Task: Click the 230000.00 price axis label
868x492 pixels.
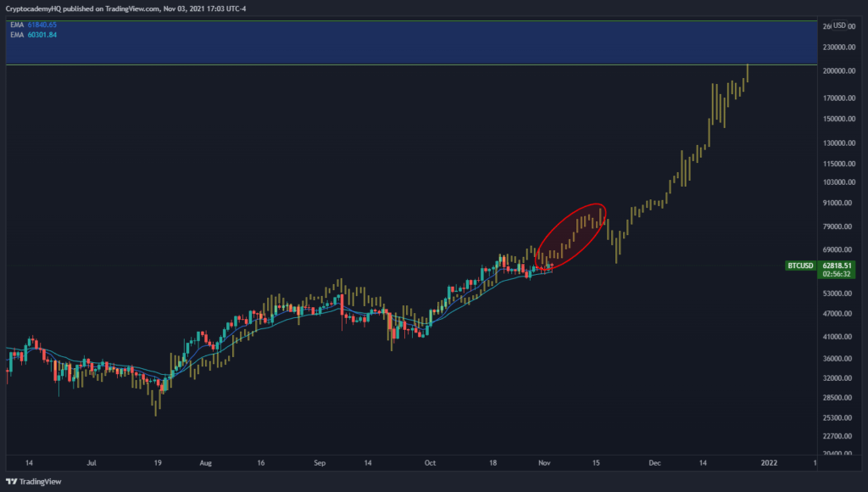Action: point(839,48)
